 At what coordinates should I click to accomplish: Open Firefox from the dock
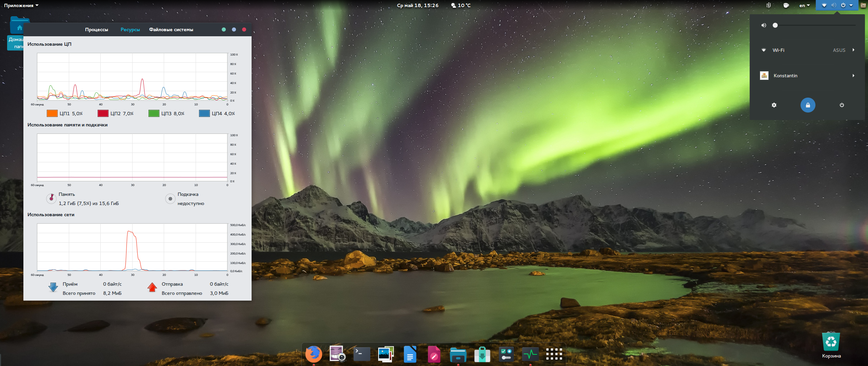pos(313,354)
